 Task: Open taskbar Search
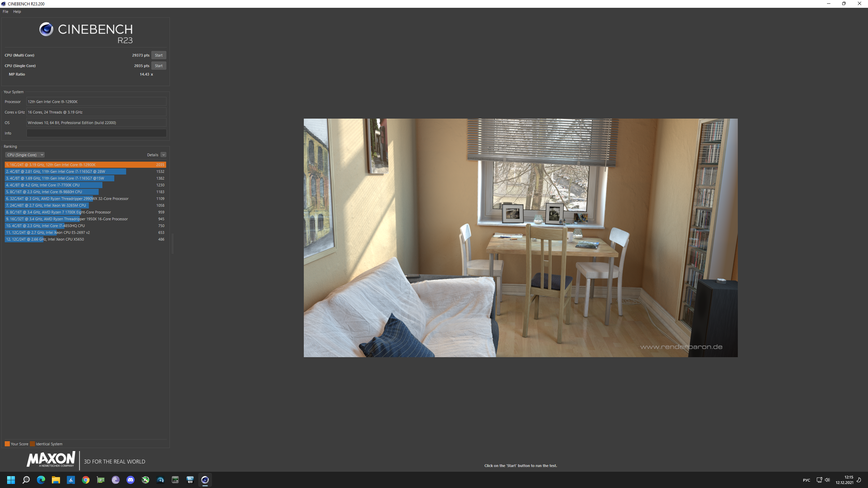(x=26, y=480)
